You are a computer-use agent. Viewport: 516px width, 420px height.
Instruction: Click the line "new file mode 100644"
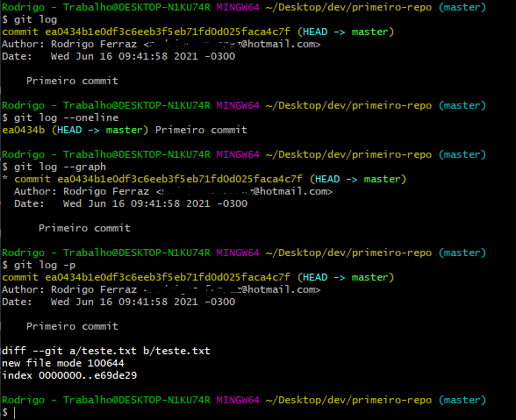point(63,363)
